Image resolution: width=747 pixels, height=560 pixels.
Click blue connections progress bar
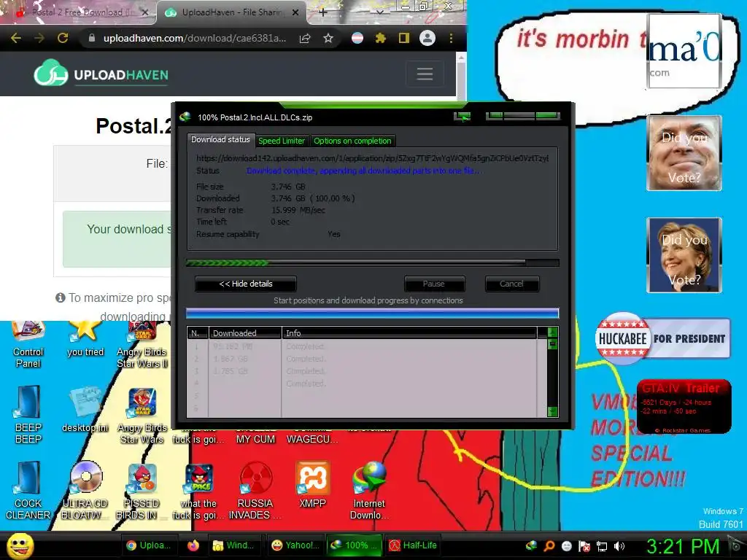[372, 313]
